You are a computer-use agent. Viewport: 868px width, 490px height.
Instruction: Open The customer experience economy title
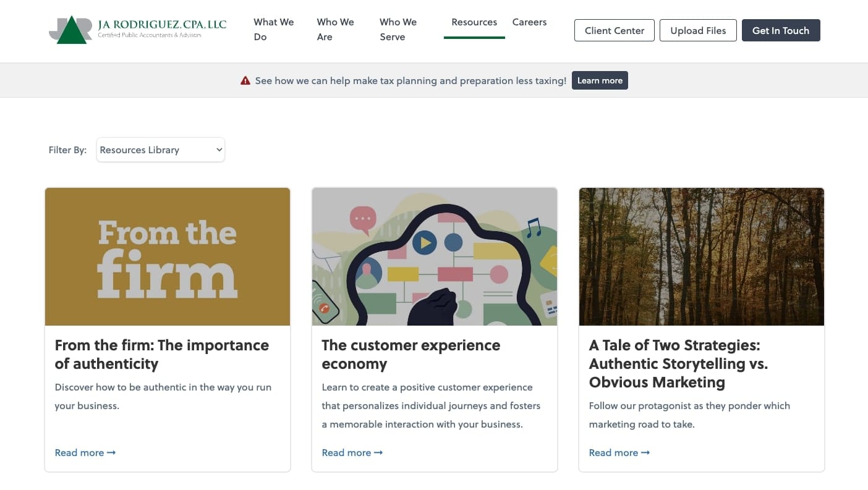411,354
